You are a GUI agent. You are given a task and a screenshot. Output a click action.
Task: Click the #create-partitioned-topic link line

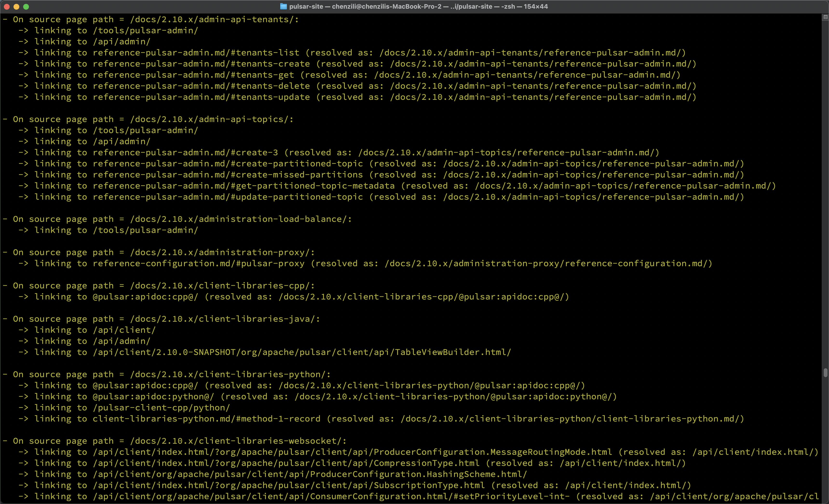tap(381, 163)
